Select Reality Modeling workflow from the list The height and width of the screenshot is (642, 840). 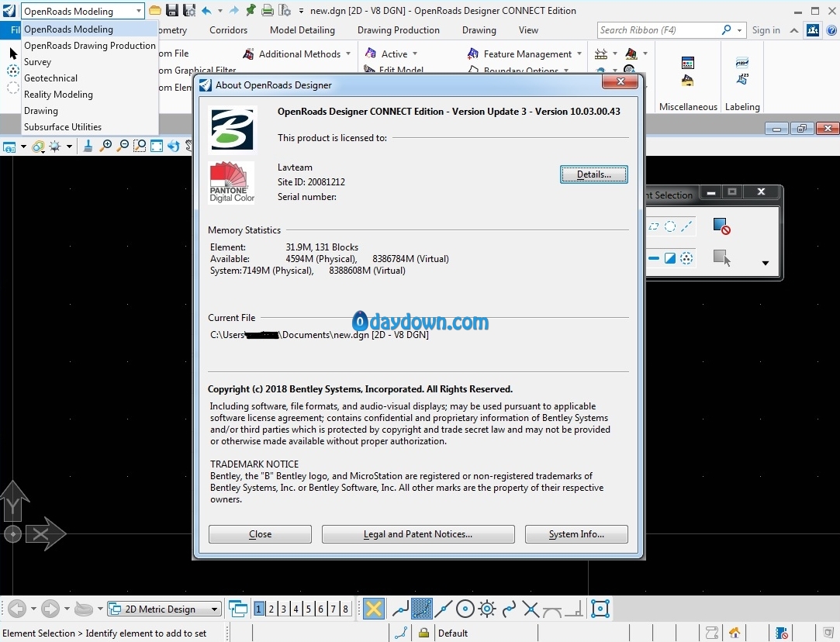(90, 95)
